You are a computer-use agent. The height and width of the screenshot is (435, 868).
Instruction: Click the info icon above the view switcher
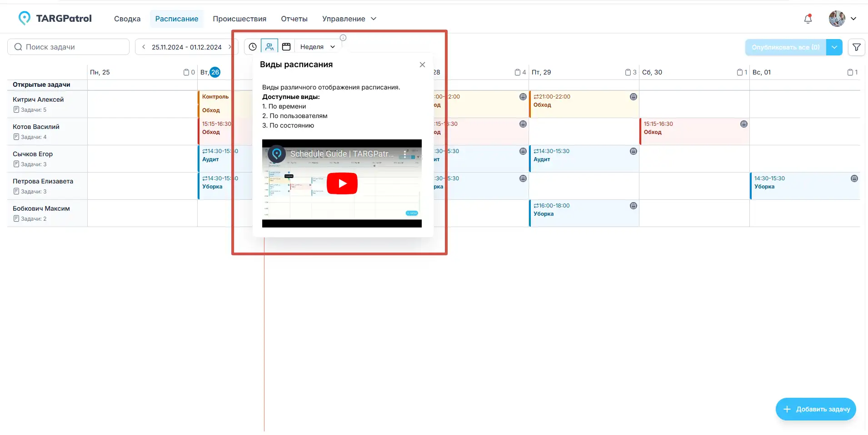[343, 38]
